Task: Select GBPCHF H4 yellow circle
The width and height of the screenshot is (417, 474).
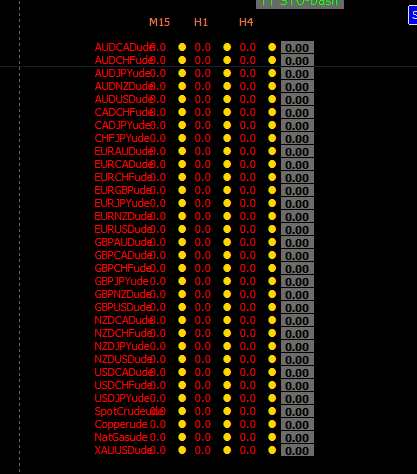Action: click(x=272, y=268)
